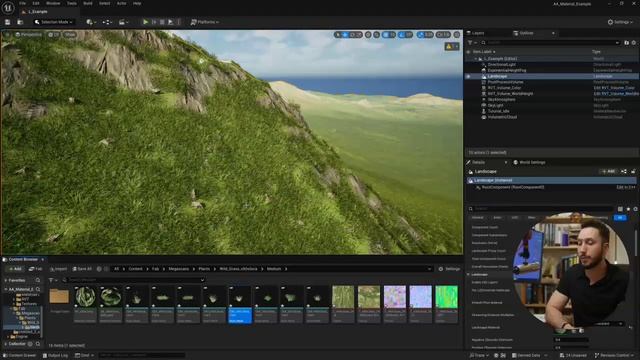Open the Outliner settings gear icon

tap(634, 42)
